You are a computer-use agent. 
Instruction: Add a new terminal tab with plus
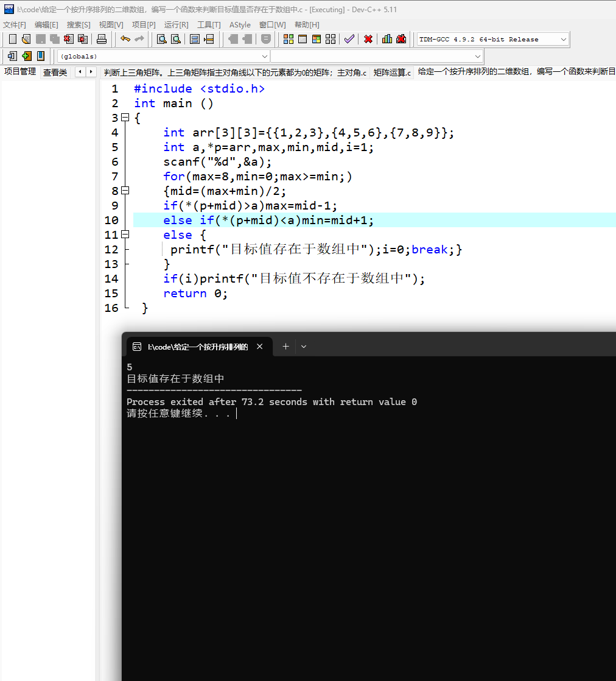pyautogui.click(x=285, y=347)
